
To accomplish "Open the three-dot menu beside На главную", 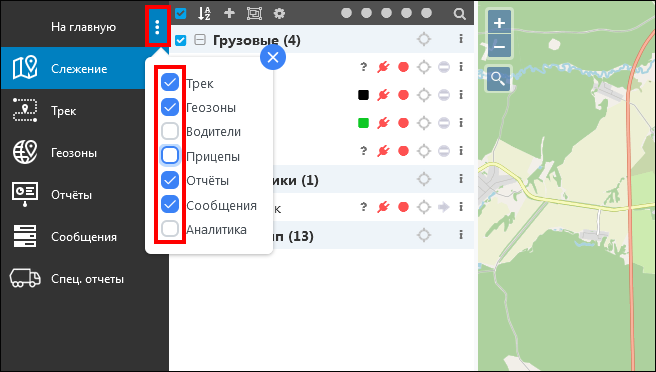I will [x=157, y=27].
